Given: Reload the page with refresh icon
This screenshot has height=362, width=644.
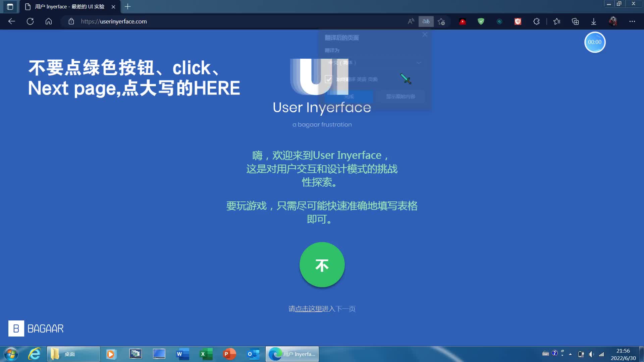Looking at the screenshot, I should 30,21.
